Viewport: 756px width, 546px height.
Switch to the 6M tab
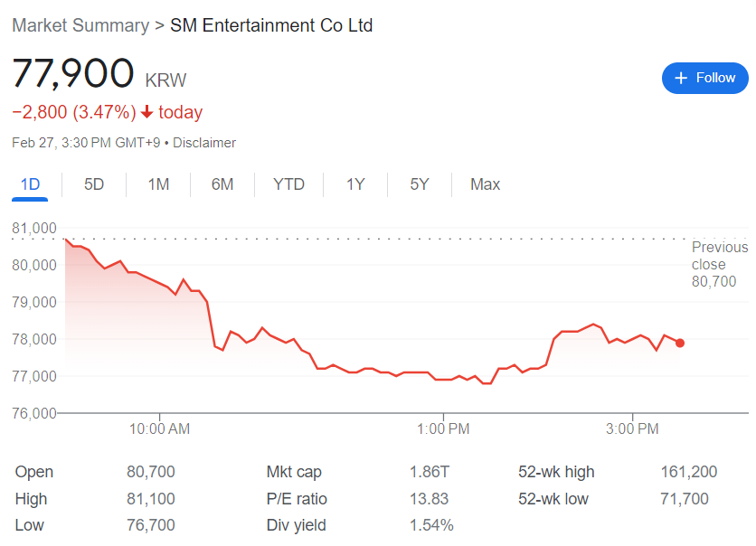pos(222,184)
